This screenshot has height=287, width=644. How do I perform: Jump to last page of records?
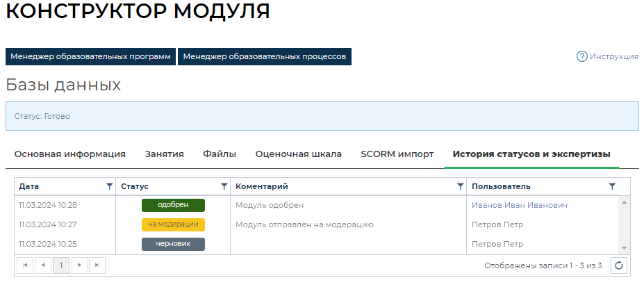(x=97, y=265)
